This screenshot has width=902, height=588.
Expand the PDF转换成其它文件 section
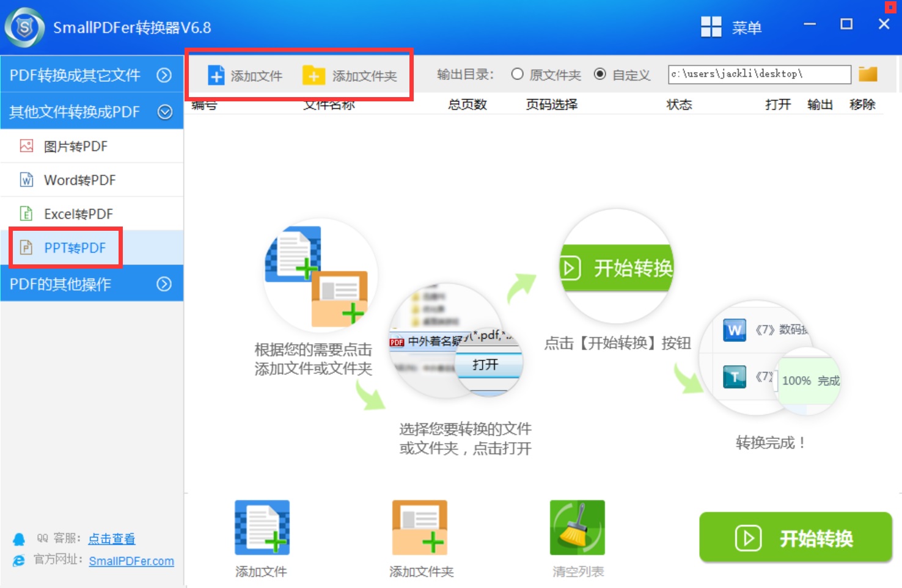92,74
